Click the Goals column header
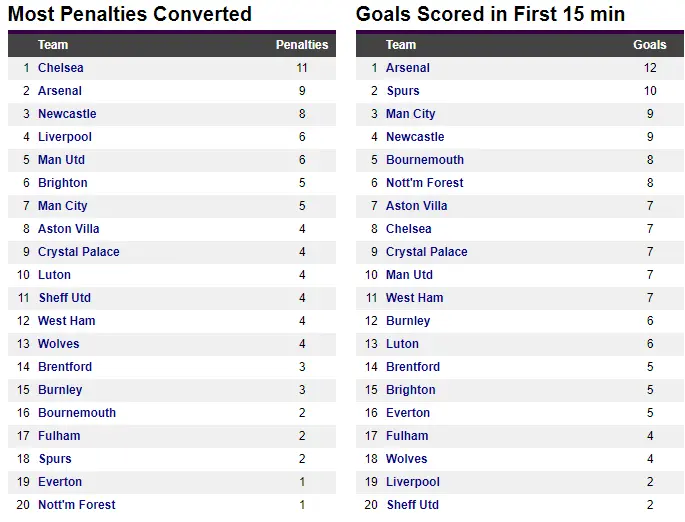This screenshot has width=685, height=522. tap(650, 45)
